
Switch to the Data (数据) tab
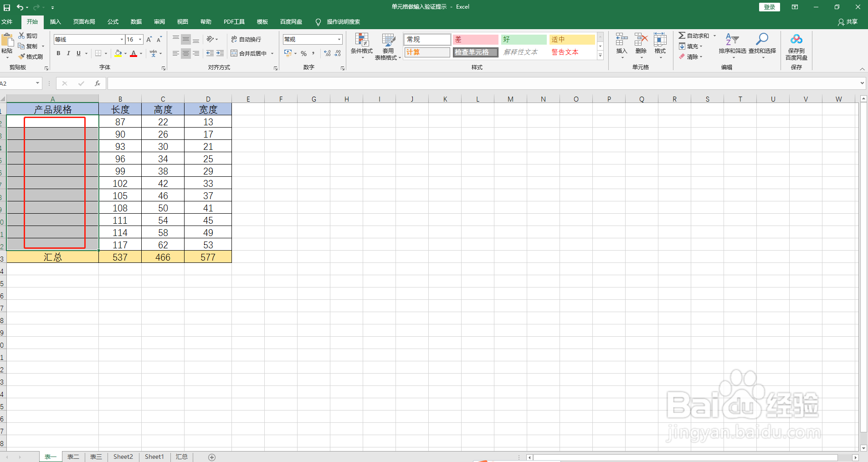click(136, 22)
